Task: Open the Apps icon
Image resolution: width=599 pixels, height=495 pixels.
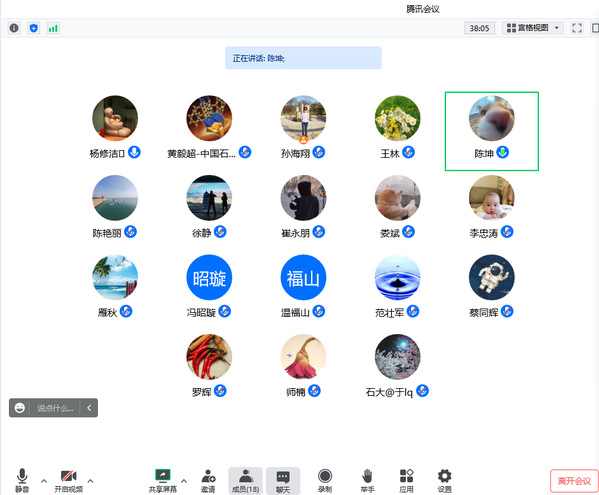Action: coord(406,481)
